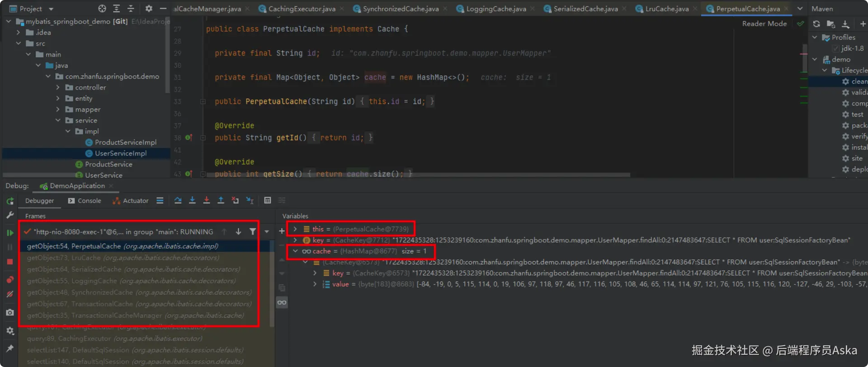The image size is (868, 367).
Task: Click the Collapse All icon in Project toolbar
Action: tap(131, 9)
